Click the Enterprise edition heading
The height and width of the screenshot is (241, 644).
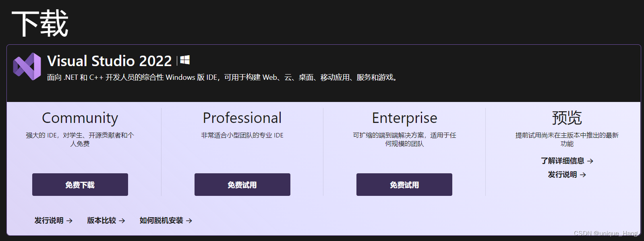pyautogui.click(x=404, y=118)
